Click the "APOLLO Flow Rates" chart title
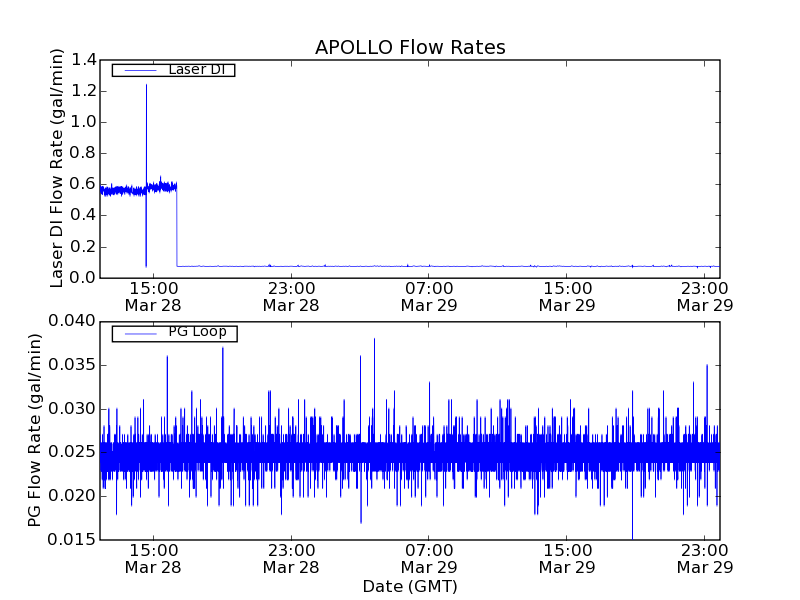The image size is (800, 600). [410, 47]
